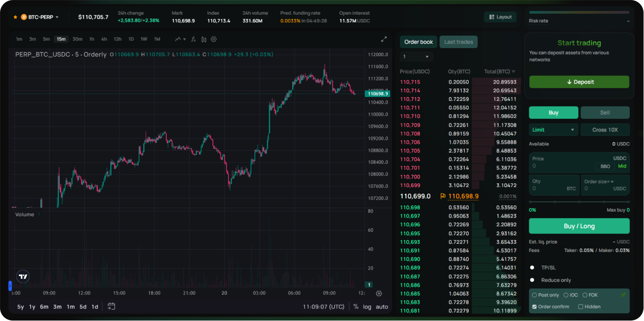Click the pin icon in order options
This screenshot has height=321, width=644.
623,295
